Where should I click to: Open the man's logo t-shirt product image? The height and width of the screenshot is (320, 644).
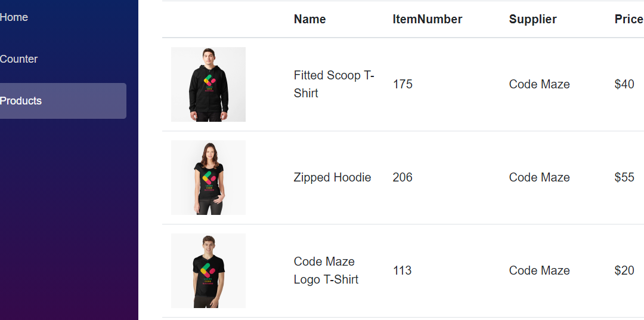208,270
